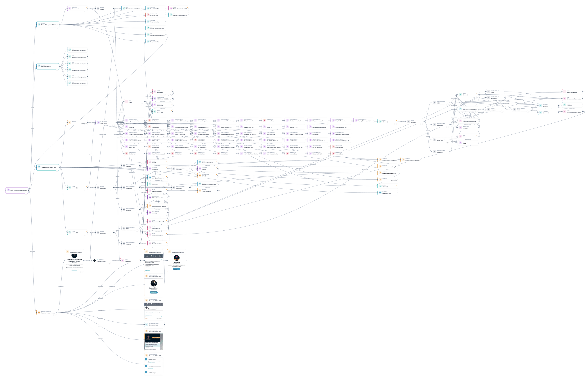
Task: Click the Facebook Profile node icon
Action: (x=380, y=193)
